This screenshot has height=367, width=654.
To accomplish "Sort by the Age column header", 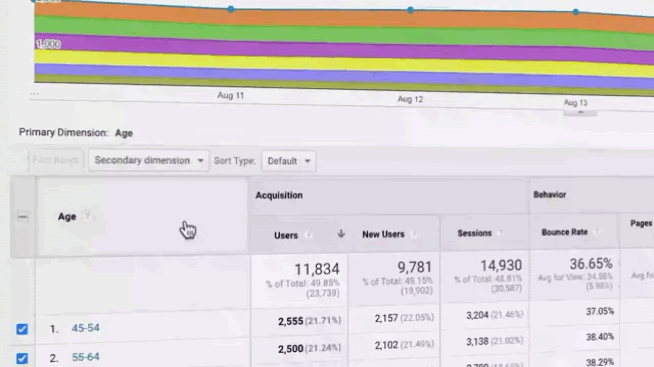I will tap(67, 216).
